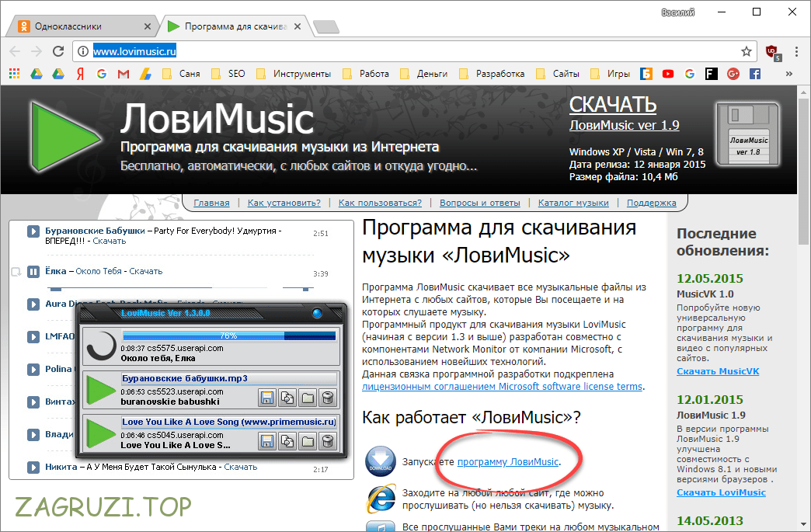The width and height of the screenshot is (811, 532).
Task: Open the orange Б bookmark icon
Action: click(x=646, y=74)
